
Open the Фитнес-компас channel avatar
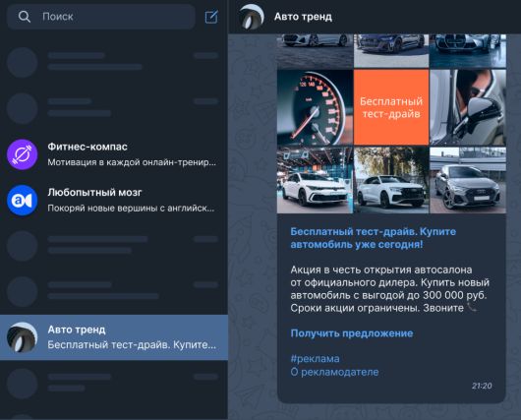(x=23, y=154)
